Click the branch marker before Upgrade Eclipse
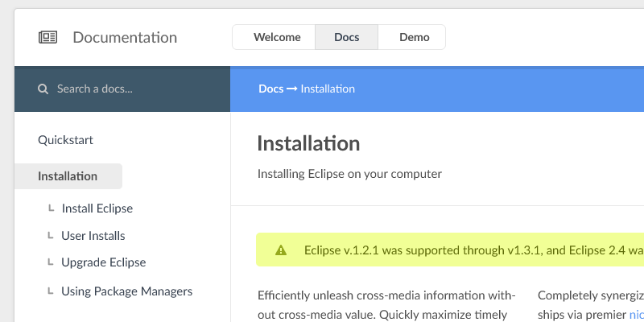Image resolution: width=644 pixels, height=322 pixels. (x=51, y=262)
